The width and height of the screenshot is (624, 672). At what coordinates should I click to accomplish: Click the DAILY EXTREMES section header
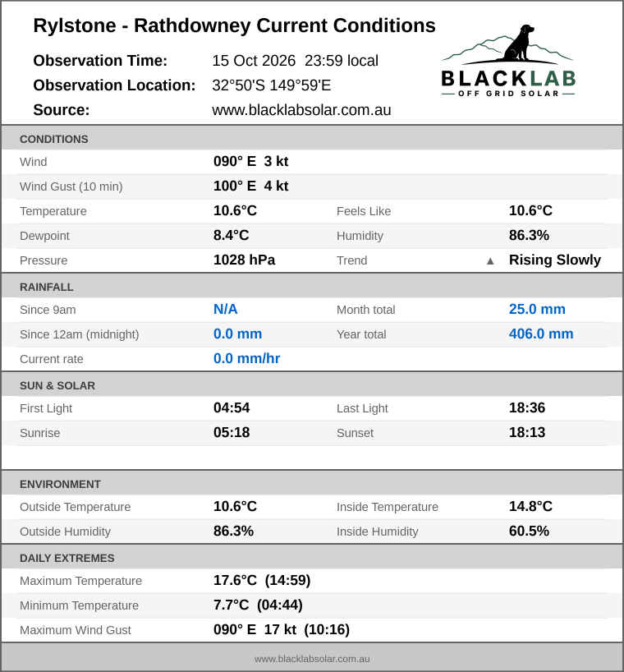[x=312, y=558]
